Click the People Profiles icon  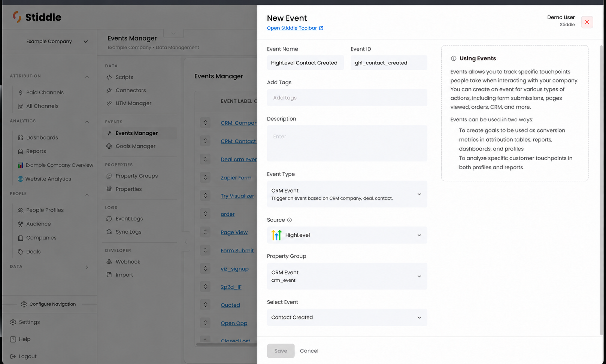pyautogui.click(x=21, y=210)
